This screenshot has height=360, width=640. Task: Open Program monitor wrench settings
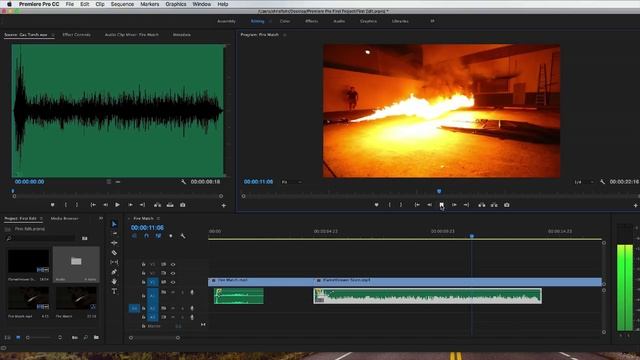pos(602,182)
